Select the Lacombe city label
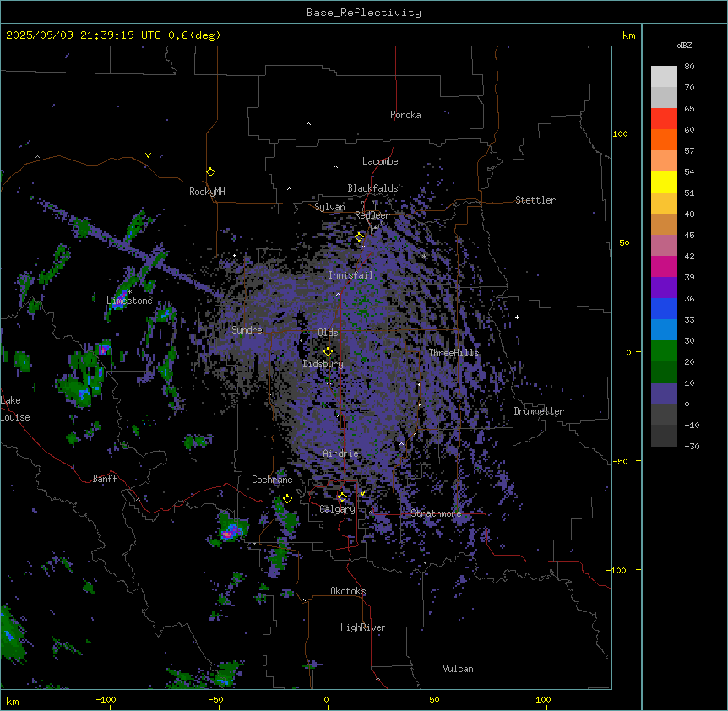This screenshot has width=728, height=711. click(380, 161)
